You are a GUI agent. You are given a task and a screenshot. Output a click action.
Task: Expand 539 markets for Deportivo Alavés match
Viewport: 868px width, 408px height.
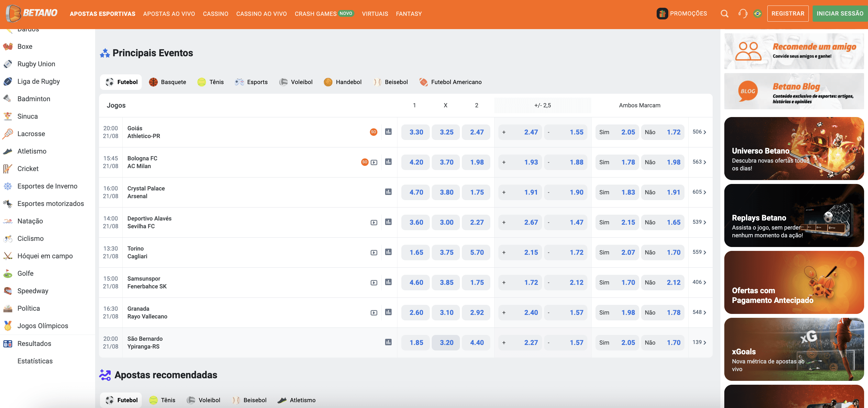tap(699, 222)
